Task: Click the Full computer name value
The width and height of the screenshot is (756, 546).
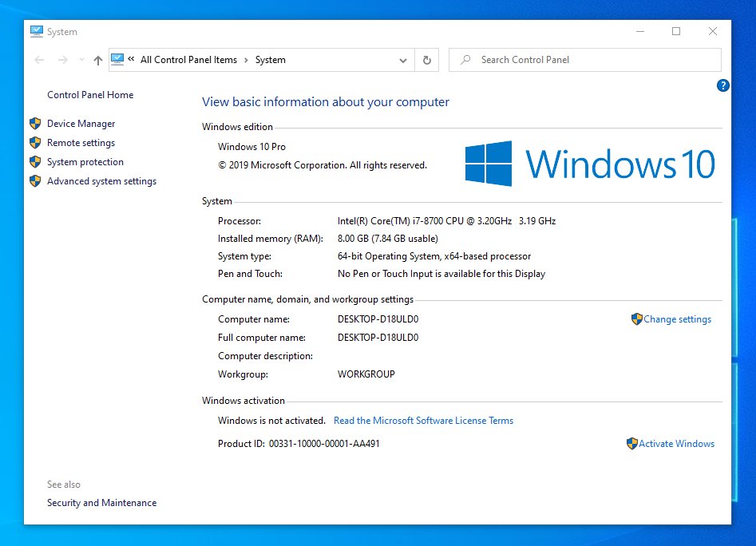Action: click(378, 338)
